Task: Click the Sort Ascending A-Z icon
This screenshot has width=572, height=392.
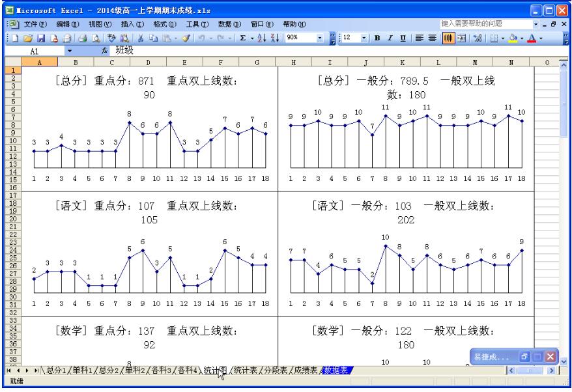Action: coord(262,38)
